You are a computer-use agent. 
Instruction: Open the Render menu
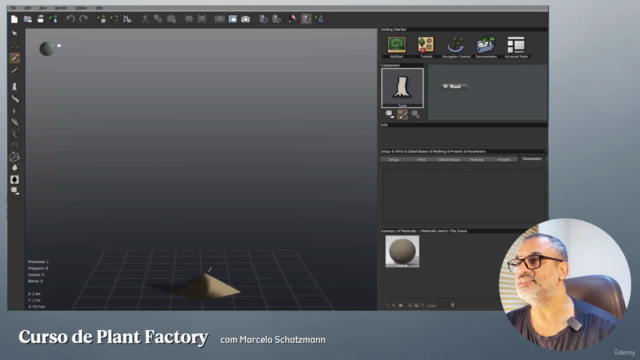click(61, 8)
